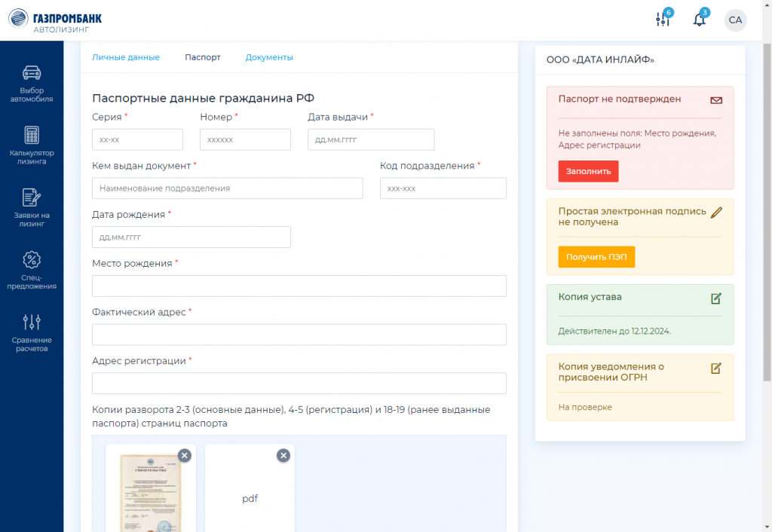Open the certificate scan thumbnail
772x532 pixels.
[x=151, y=492]
